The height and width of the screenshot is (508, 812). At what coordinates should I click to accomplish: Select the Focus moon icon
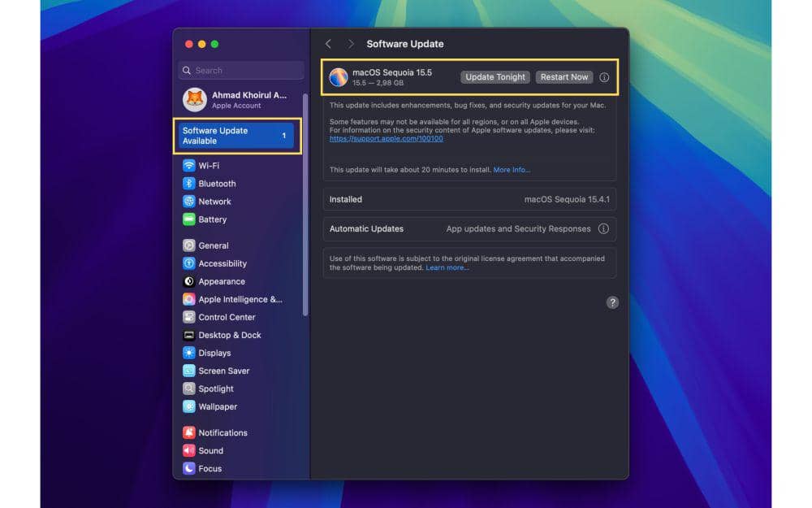(x=189, y=468)
